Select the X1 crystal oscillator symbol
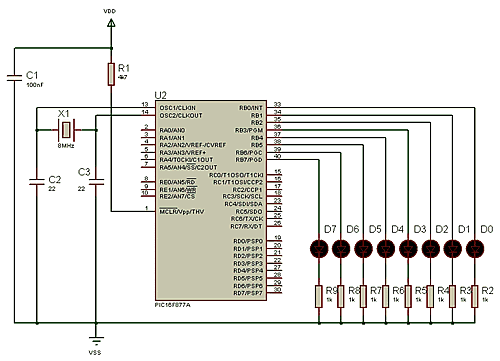This screenshot has width=500, height=361. tap(66, 130)
